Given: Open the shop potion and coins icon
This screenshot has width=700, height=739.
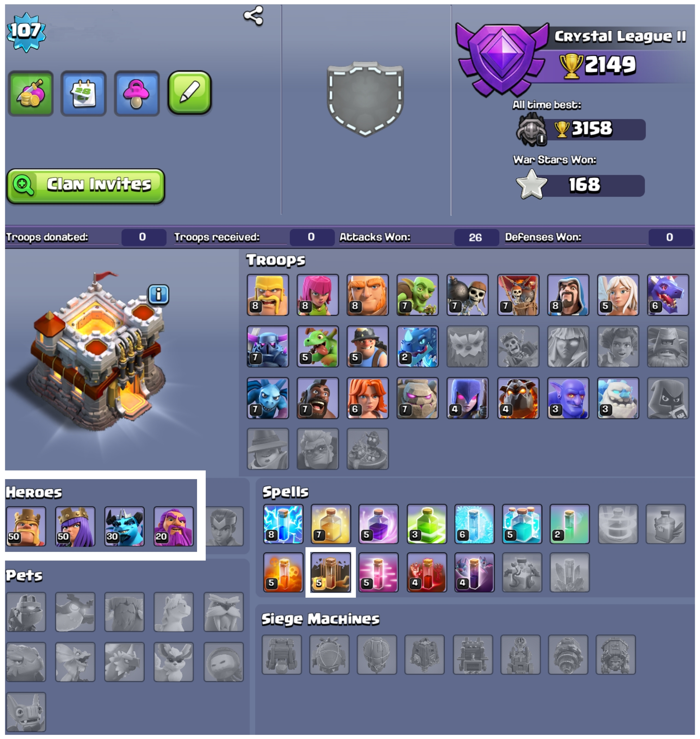Looking at the screenshot, I should click(30, 93).
